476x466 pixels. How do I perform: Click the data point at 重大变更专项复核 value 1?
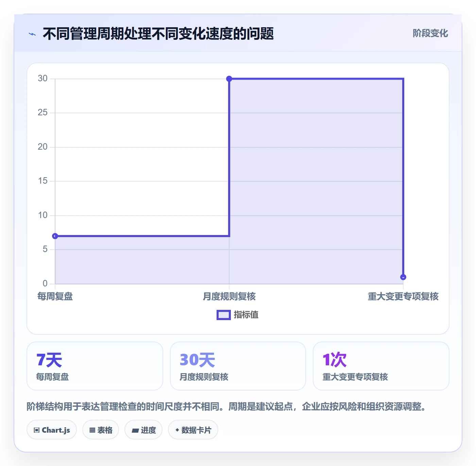point(403,277)
